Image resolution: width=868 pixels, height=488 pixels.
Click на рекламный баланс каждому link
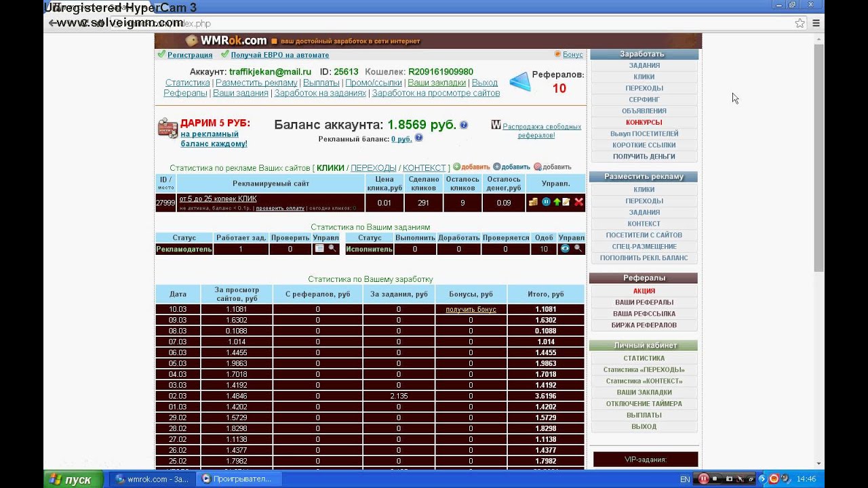point(214,139)
